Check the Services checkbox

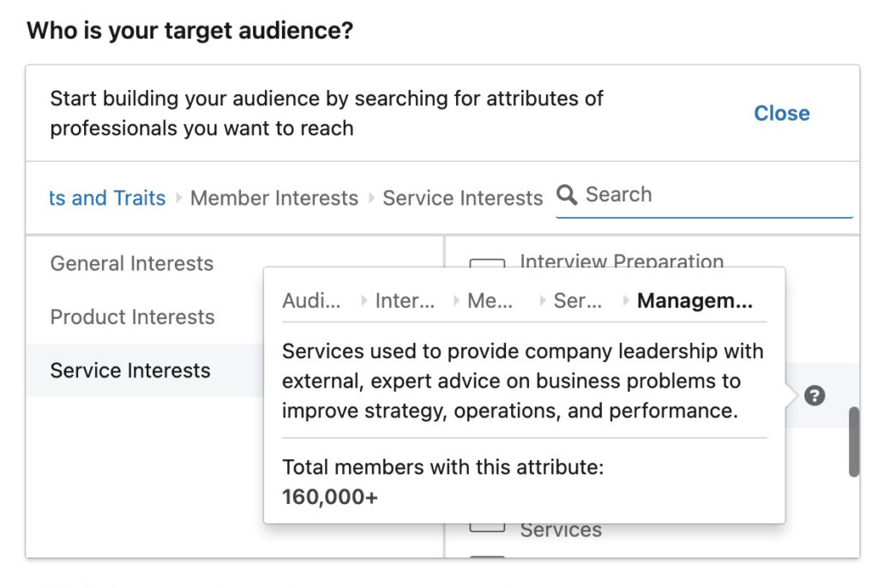coord(487,530)
